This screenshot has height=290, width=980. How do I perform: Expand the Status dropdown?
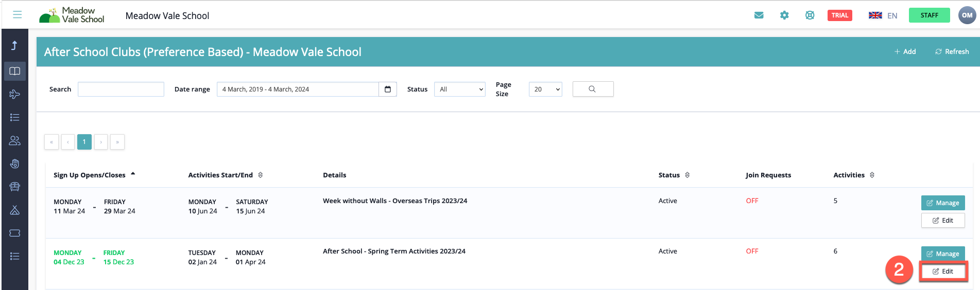(459, 89)
